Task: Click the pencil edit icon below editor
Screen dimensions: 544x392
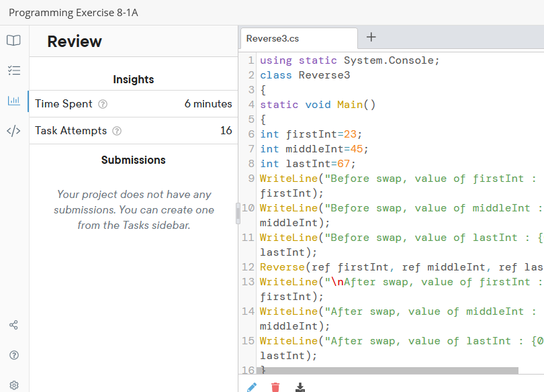Action: pyautogui.click(x=252, y=387)
